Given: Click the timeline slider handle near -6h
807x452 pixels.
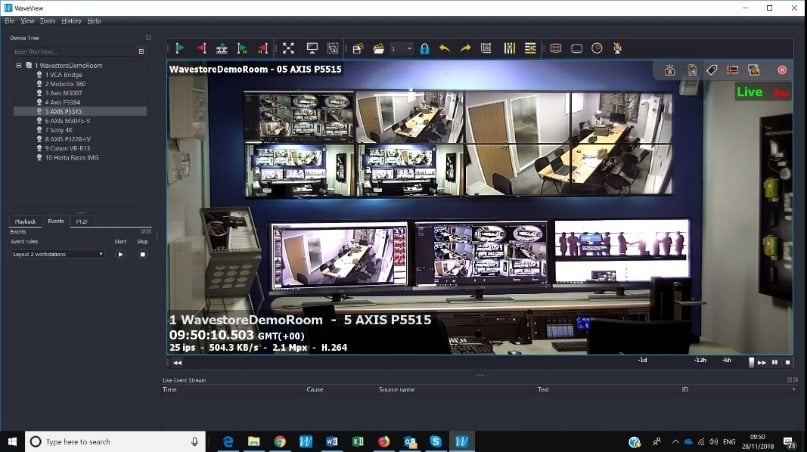Looking at the screenshot, I should 750,362.
